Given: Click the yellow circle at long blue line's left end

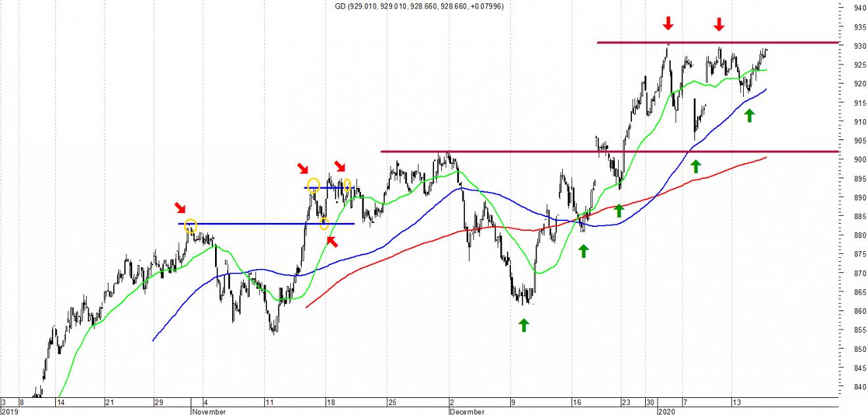Looking at the screenshot, I should point(191,226).
